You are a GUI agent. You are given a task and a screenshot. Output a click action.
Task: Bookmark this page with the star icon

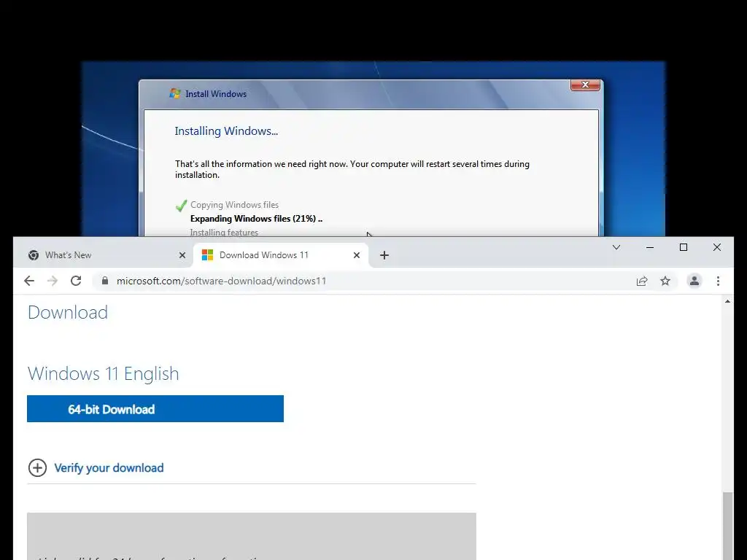665,281
